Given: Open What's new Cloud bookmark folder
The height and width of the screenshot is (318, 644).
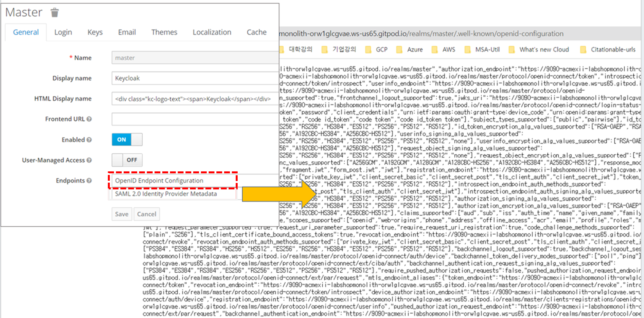Looking at the screenshot, I should (x=539, y=50).
